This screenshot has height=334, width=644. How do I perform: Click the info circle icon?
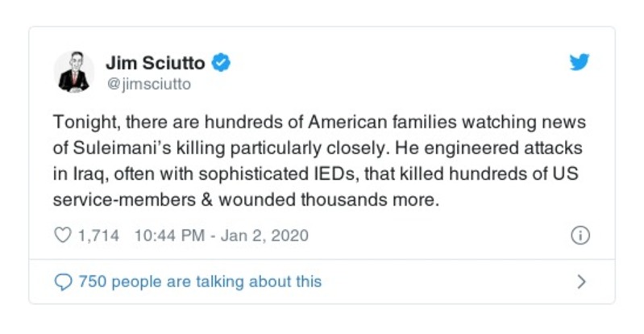coord(580,236)
